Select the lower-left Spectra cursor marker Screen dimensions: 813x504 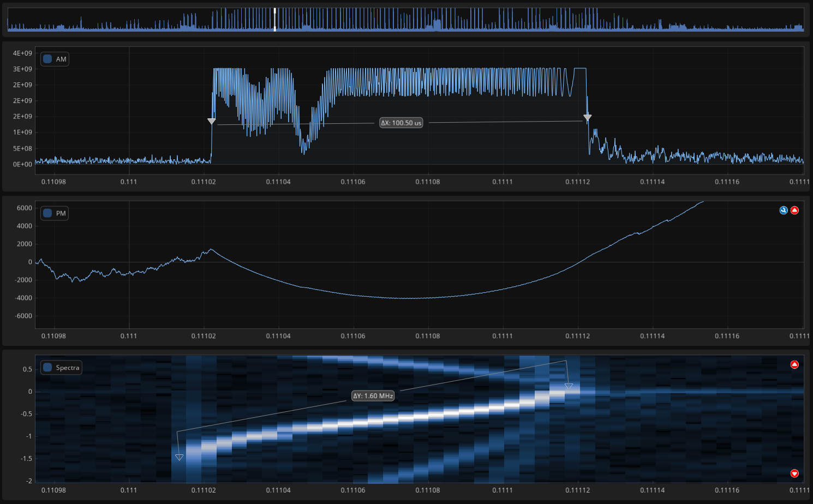(x=179, y=457)
